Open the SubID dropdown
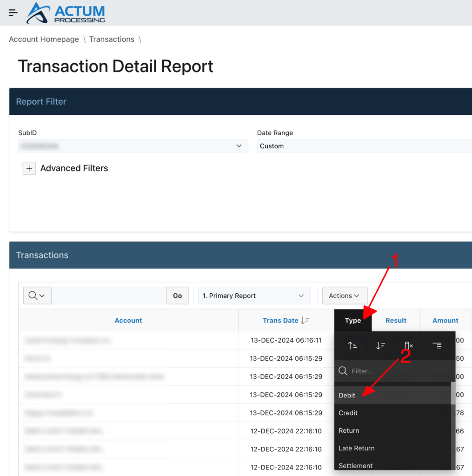The height and width of the screenshot is (476, 472). point(133,146)
